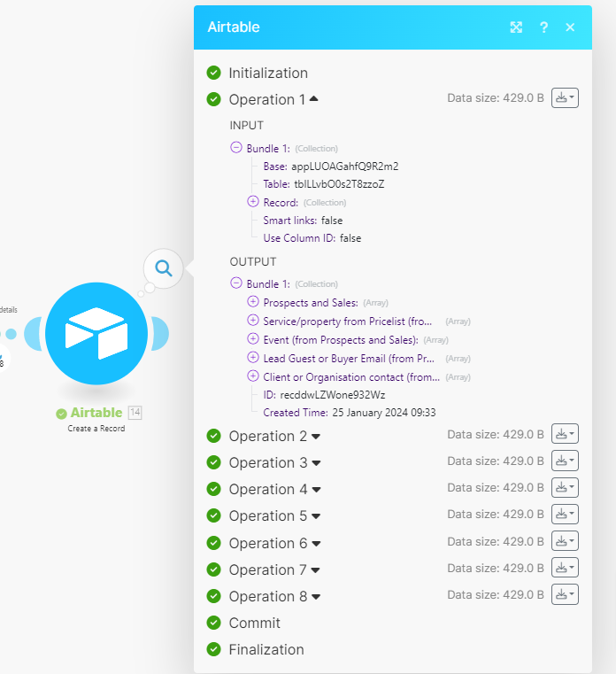This screenshot has width=616, height=674.
Task: Click the Table value tblLLvbO0s2T8zzoZ
Action: coord(339,184)
